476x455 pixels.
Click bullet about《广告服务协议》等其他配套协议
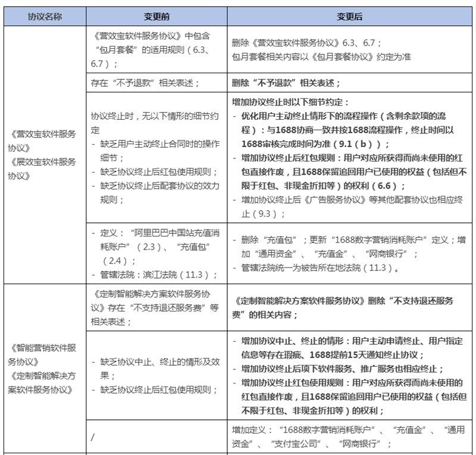[348, 207]
